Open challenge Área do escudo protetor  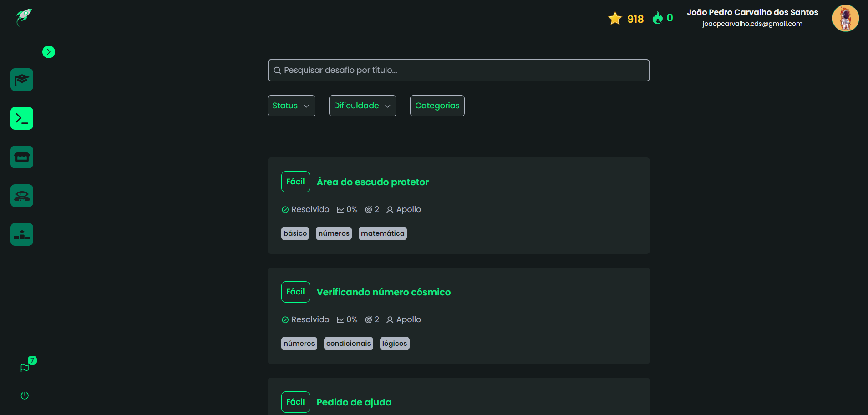click(372, 182)
